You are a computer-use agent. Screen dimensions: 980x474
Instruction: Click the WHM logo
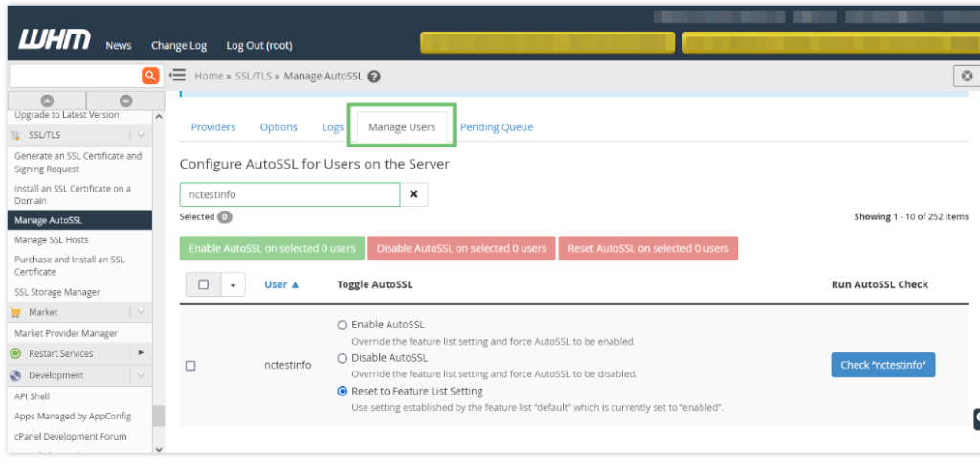(x=55, y=41)
